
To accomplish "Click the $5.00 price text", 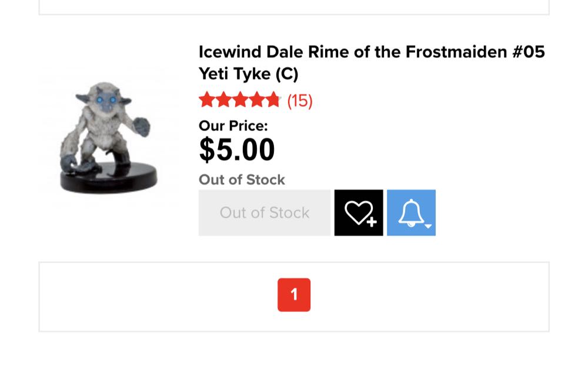I will point(237,149).
